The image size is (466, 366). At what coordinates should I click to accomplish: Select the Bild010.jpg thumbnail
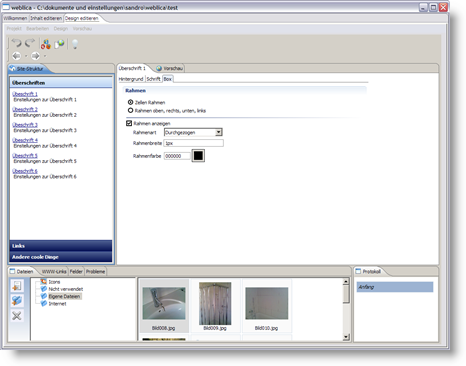pyautogui.click(x=266, y=306)
